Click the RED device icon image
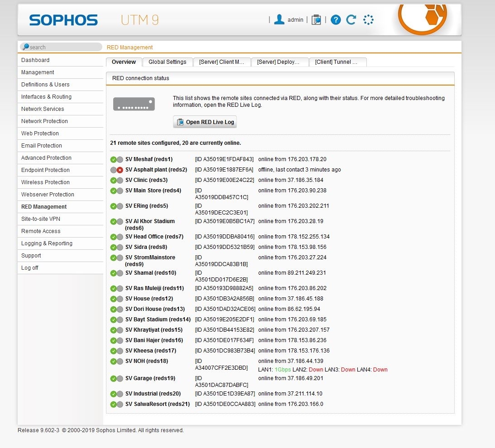495x448 pixels. pyautogui.click(x=134, y=104)
